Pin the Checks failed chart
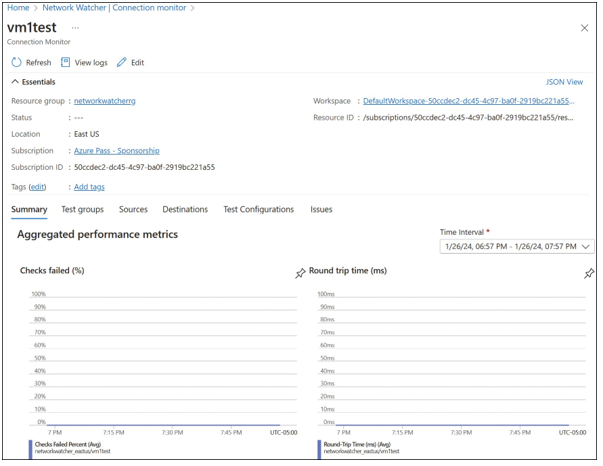Screen dimensions: 603x466 click(x=300, y=273)
